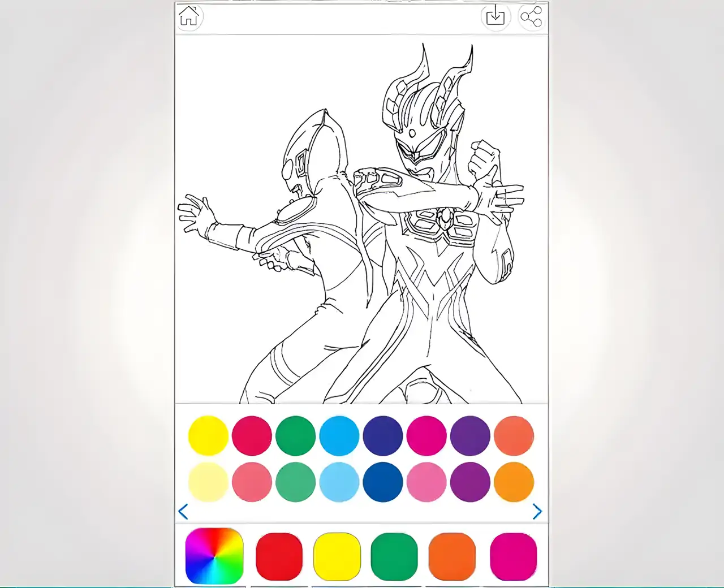Image resolution: width=724 pixels, height=588 pixels.
Task: Pick bright orange in second palette row
Action: 514,482
